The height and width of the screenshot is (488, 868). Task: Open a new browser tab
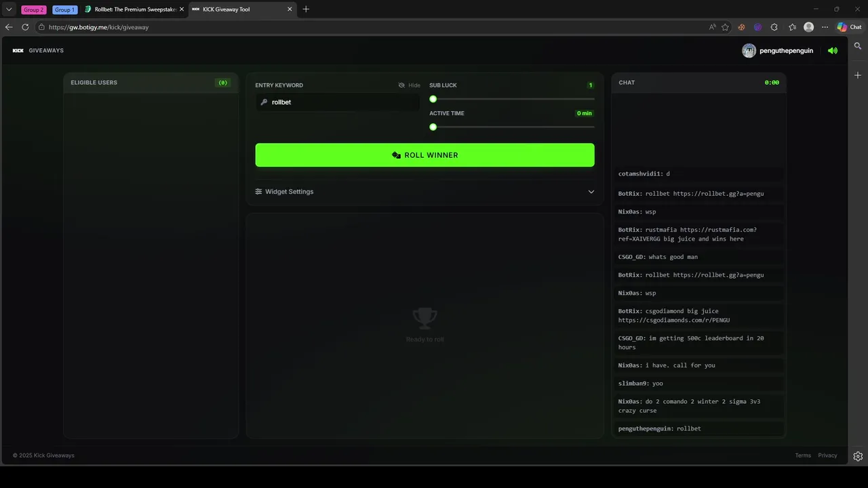tap(306, 9)
